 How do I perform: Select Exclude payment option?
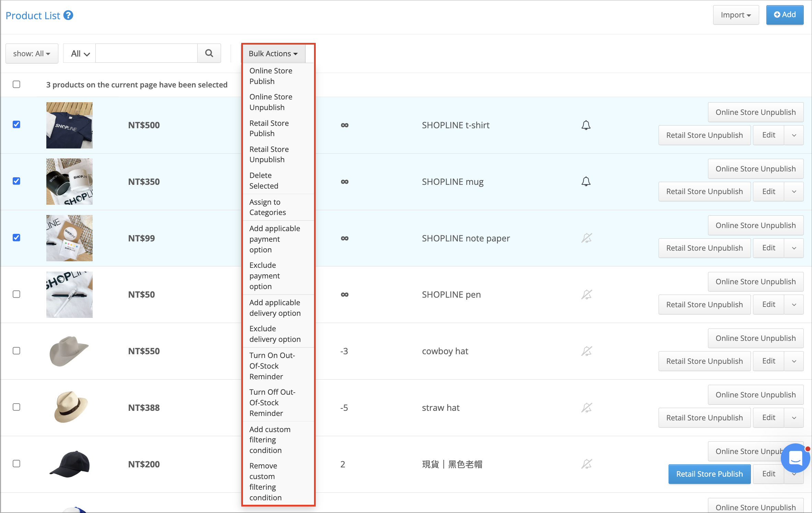pyautogui.click(x=278, y=276)
